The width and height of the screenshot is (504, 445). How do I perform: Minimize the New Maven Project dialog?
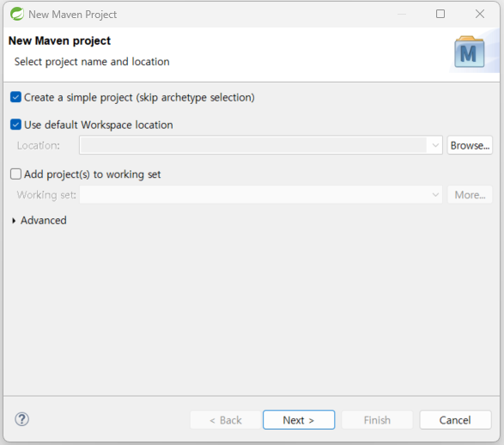click(x=402, y=14)
